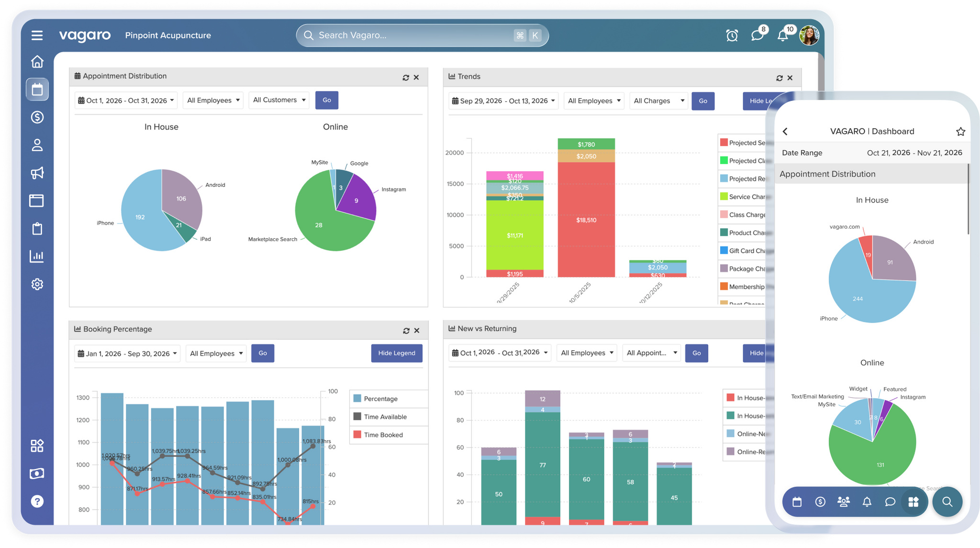Image resolution: width=980 pixels, height=548 pixels.
Task: Open the gear Settings sidebar icon
Action: coord(37,284)
